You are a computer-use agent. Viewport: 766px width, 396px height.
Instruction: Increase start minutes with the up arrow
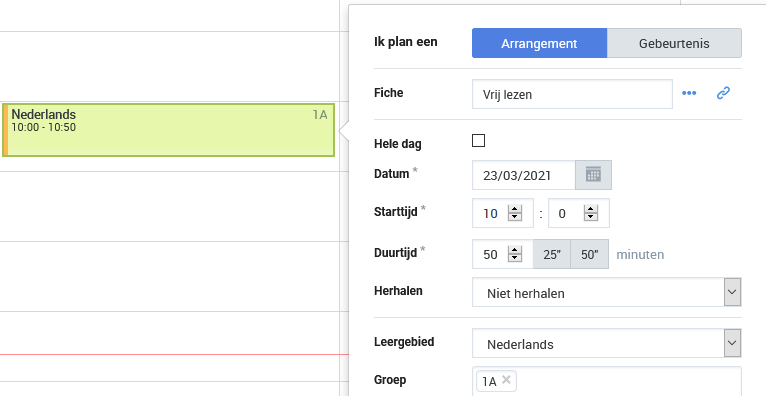pyautogui.click(x=591, y=209)
